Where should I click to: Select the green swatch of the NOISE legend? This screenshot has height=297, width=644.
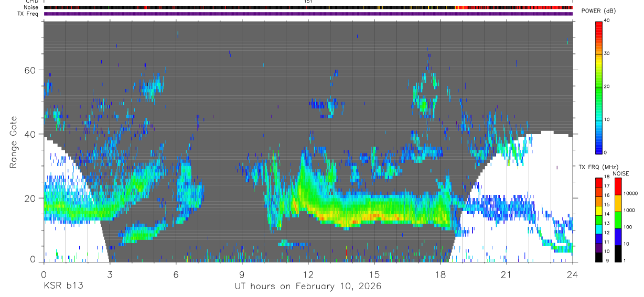618,219
